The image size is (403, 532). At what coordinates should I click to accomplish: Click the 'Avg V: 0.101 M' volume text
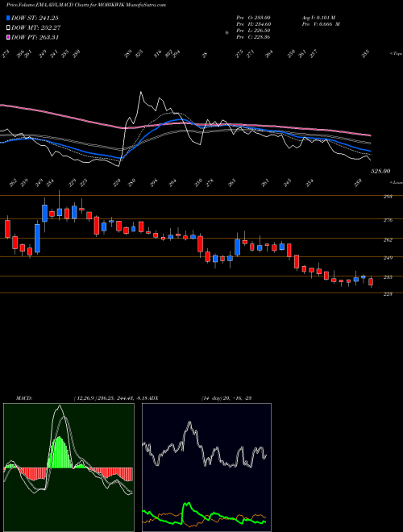pyautogui.click(x=318, y=18)
